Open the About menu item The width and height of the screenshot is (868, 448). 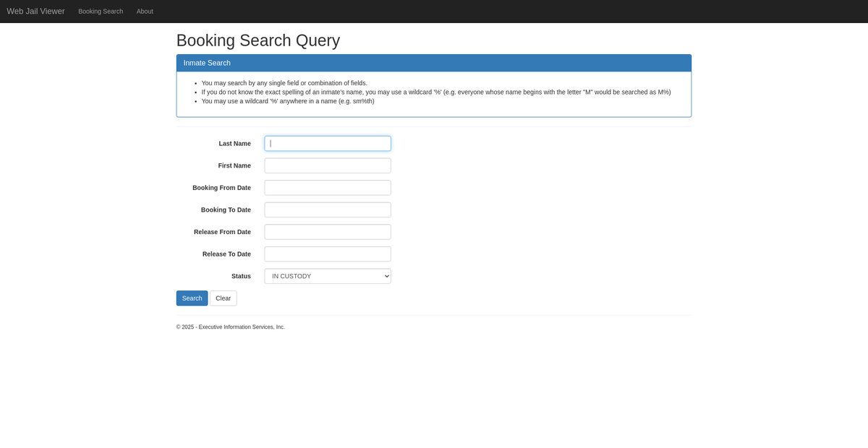(145, 12)
